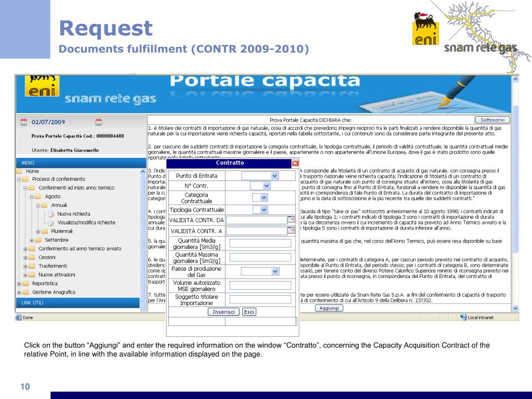This screenshot has width=532, height=399.
Task: Expand the Pluriennali tree node
Action: point(38,232)
